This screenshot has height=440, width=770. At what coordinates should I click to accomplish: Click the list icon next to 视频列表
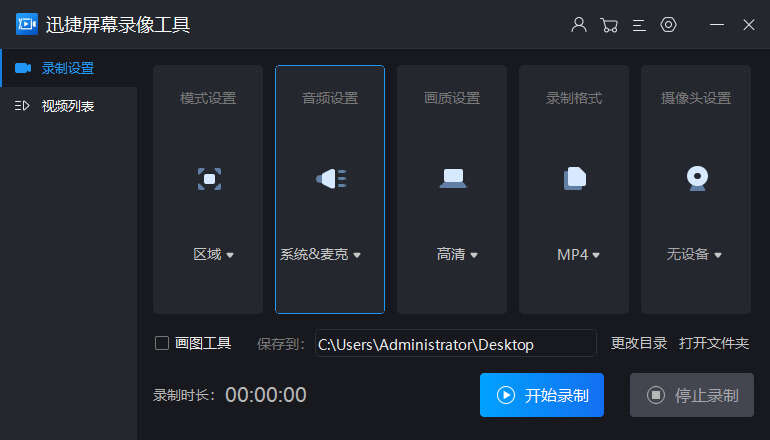(x=22, y=106)
